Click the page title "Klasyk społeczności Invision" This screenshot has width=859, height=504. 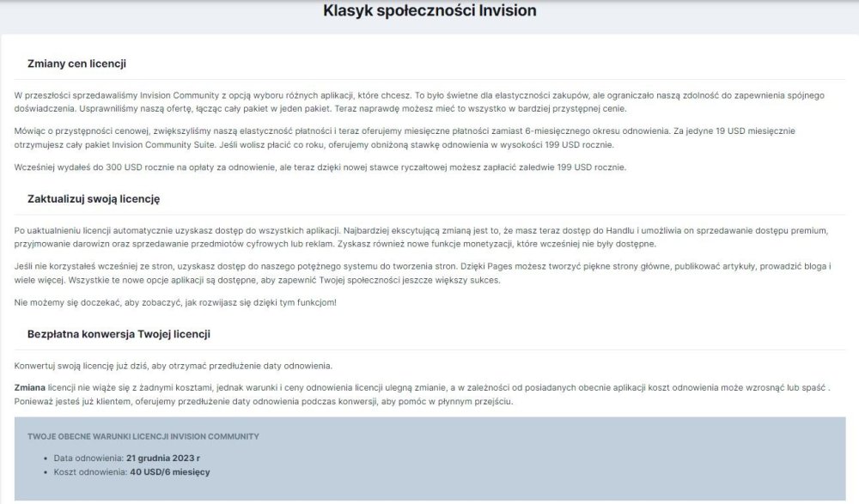pos(429,10)
